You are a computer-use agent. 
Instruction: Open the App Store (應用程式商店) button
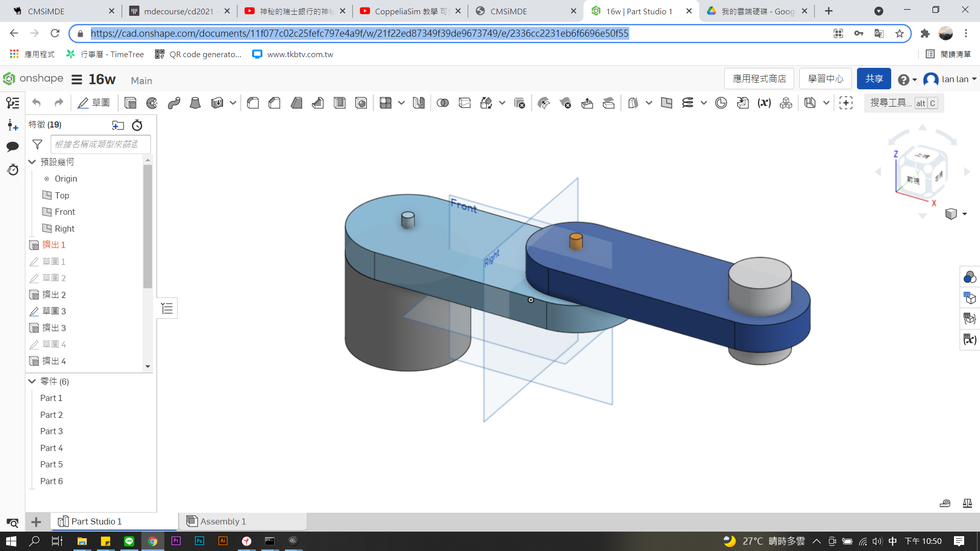(759, 79)
